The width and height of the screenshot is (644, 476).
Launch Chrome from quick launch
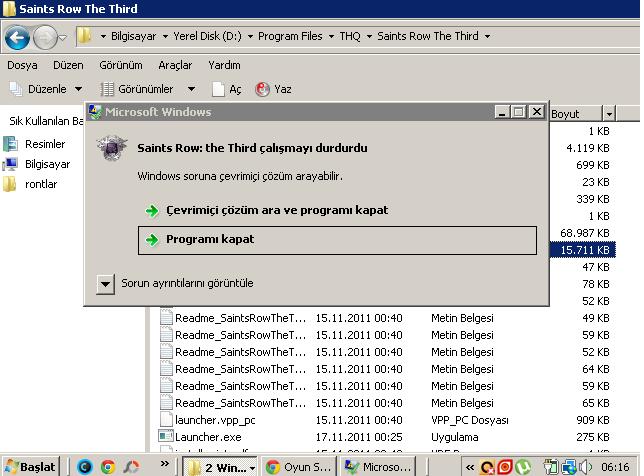tap(108, 467)
